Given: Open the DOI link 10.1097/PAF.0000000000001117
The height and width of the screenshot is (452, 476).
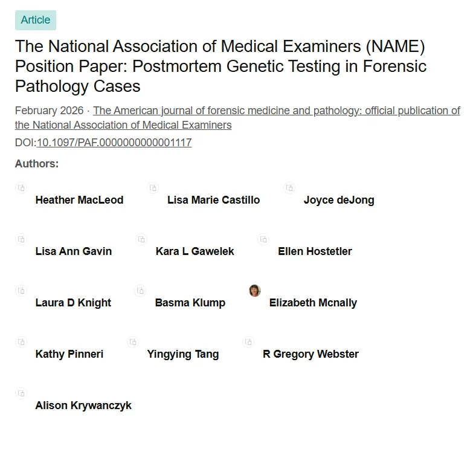Looking at the screenshot, I should (114, 143).
